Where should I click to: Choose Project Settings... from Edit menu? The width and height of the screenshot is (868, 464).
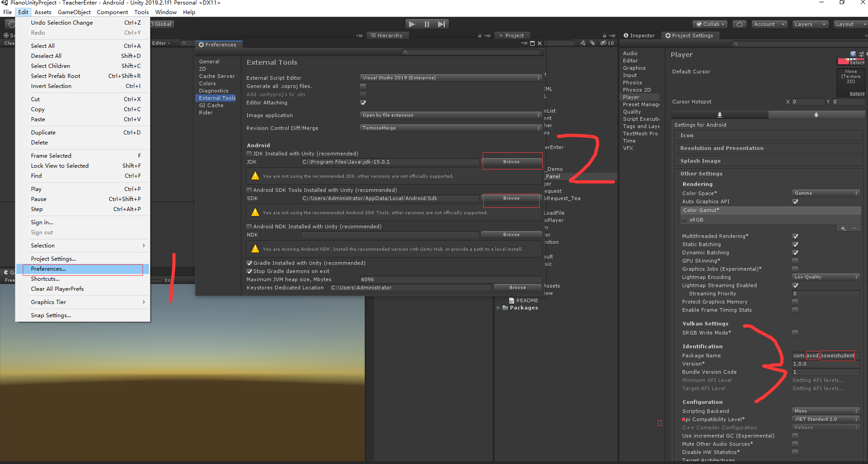[x=82, y=259]
